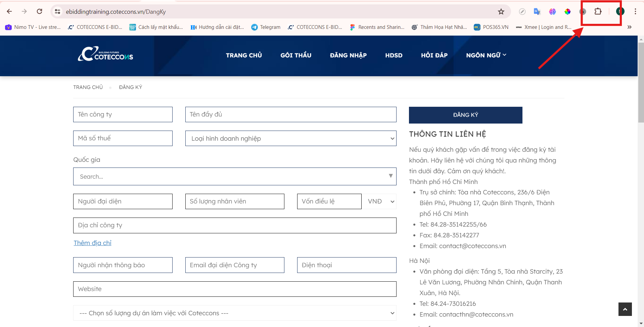Viewport: 644px width, 327px height.
Task: Click the Coteccons logo
Action: point(105,54)
